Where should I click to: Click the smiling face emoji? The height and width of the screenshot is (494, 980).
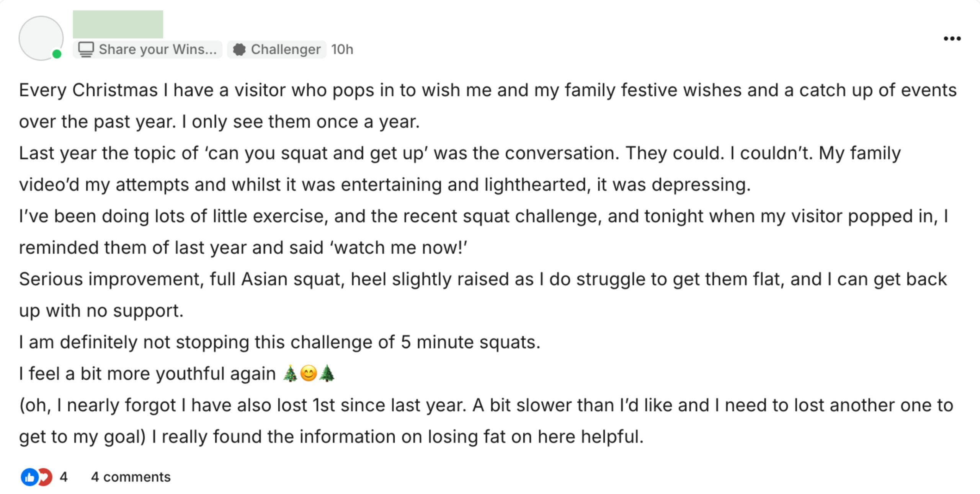point(309,373)
